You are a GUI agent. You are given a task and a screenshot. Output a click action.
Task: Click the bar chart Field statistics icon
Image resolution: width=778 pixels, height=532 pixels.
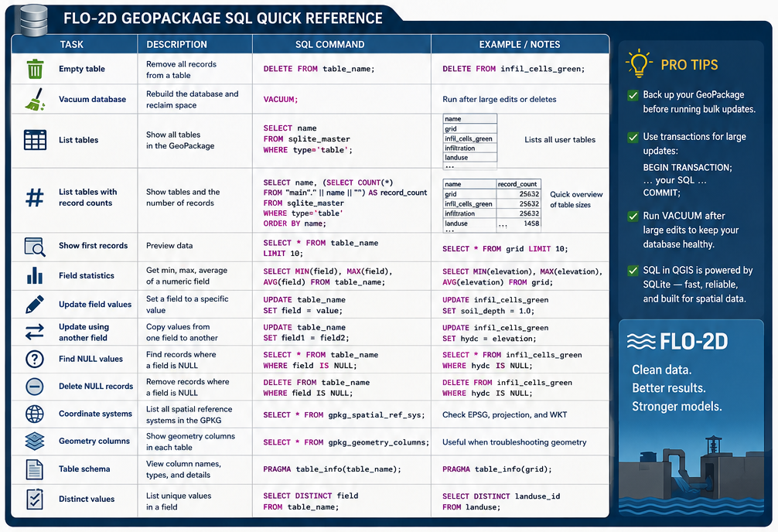(x=35, y=275)
